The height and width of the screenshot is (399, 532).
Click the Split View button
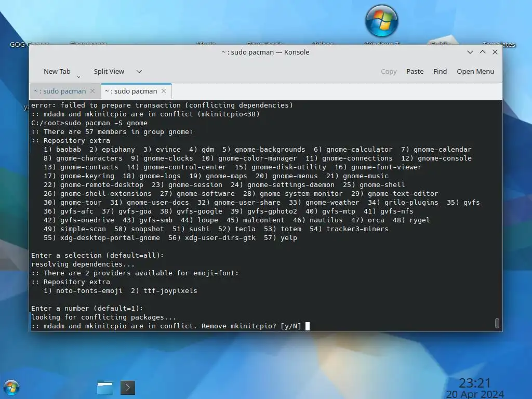click(109, 71)
